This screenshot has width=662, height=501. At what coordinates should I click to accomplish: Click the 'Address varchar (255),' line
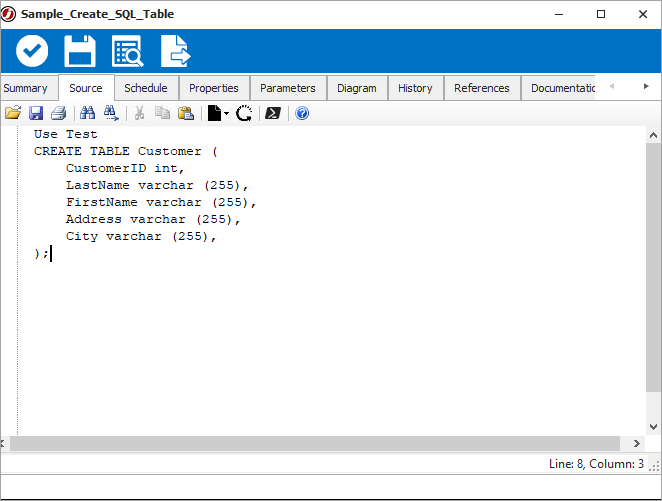click(153, 219)
